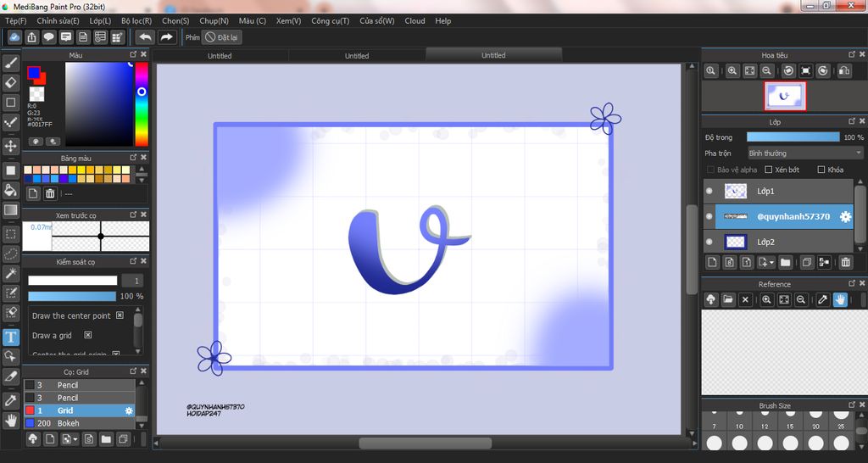Select the Bucket fill tool
Screen dimensions: 868x463
coord(10,191)
